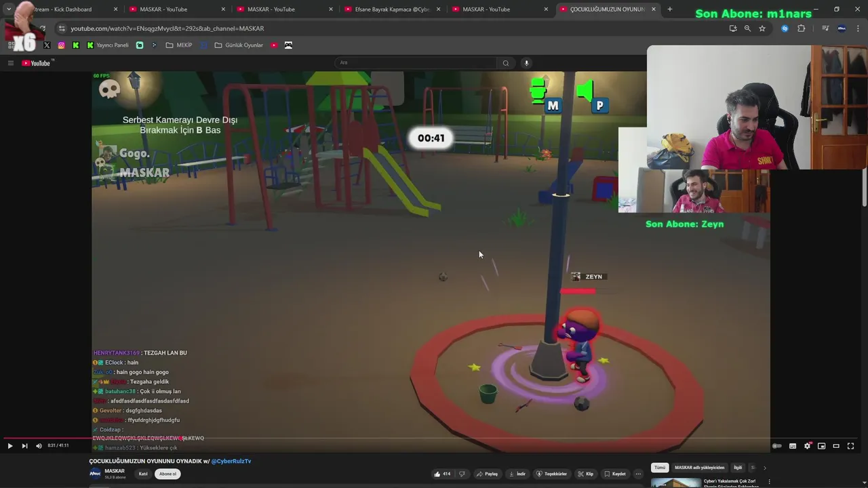
Task: Click the Paylaş share button
Action: click(487, 474)
